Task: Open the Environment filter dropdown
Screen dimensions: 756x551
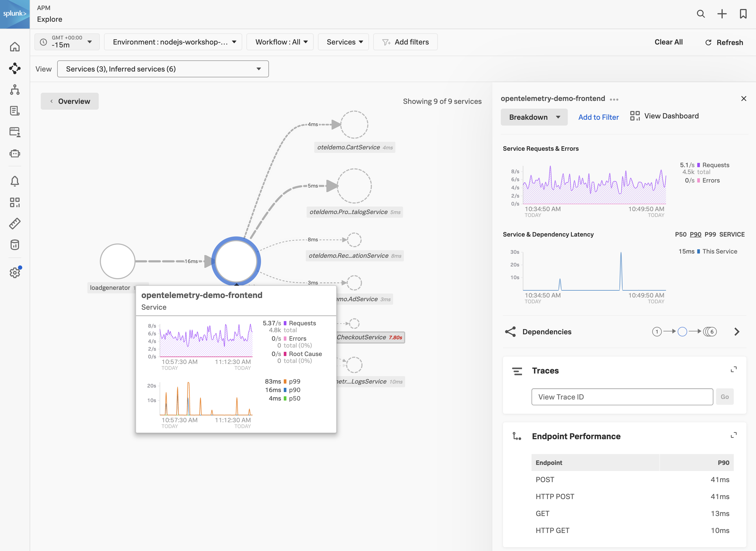Action: coord(173,42)
